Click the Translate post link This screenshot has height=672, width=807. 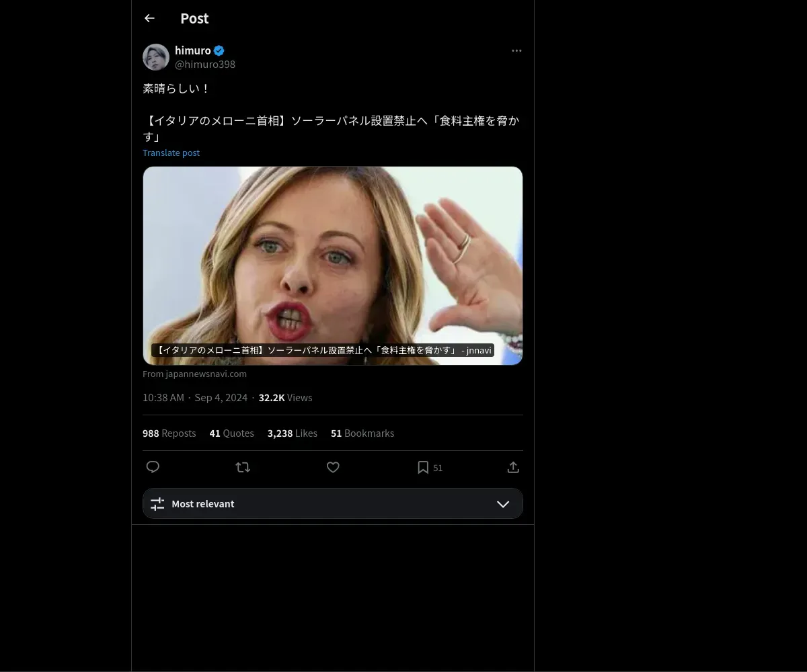171,153
